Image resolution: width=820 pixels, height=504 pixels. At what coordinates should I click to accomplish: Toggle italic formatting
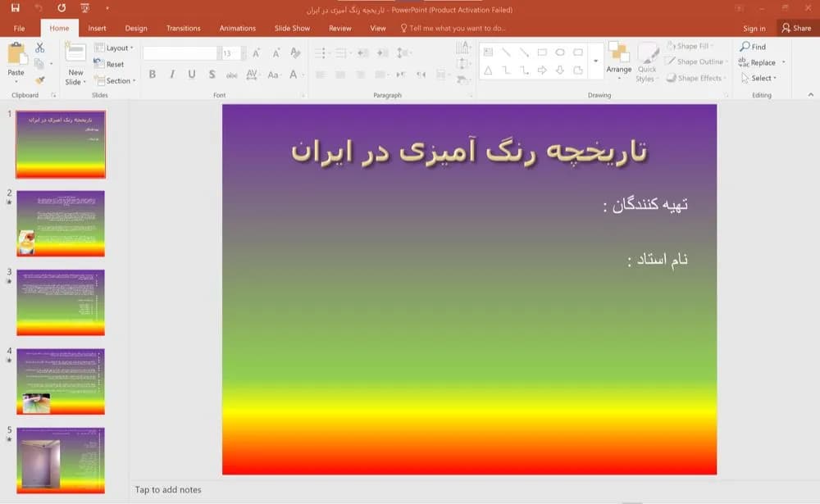coord(172,75)
